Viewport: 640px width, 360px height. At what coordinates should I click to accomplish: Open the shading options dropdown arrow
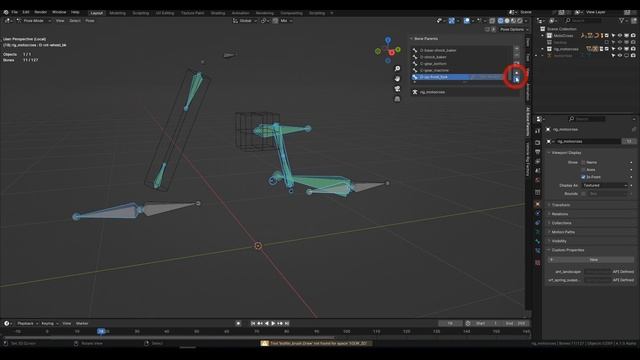point(526,20)
